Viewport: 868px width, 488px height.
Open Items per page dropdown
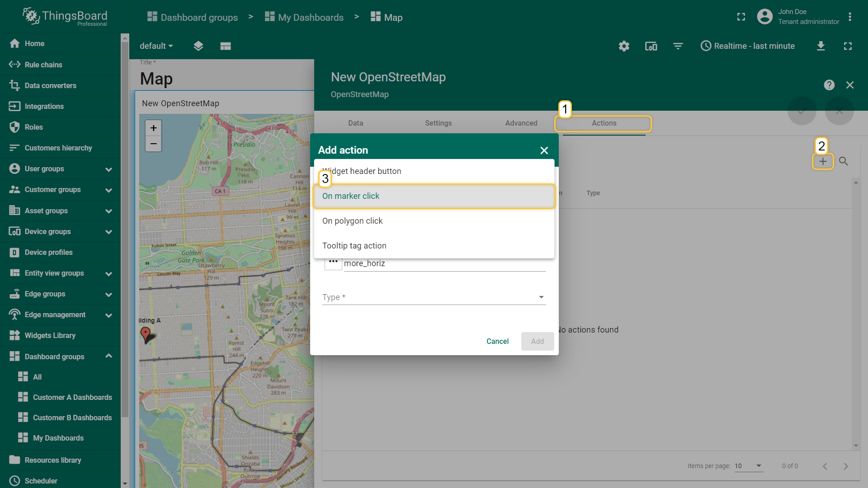tap(749, 466)
